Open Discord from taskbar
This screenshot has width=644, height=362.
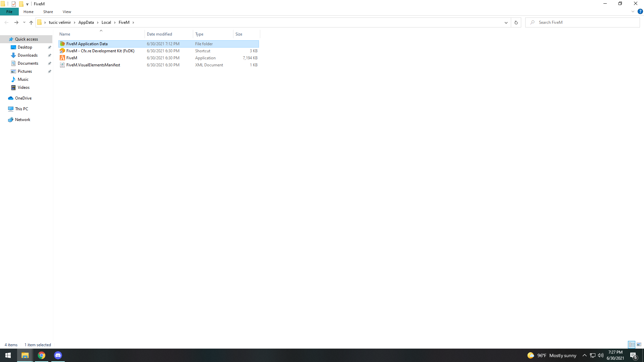(58, 355)
